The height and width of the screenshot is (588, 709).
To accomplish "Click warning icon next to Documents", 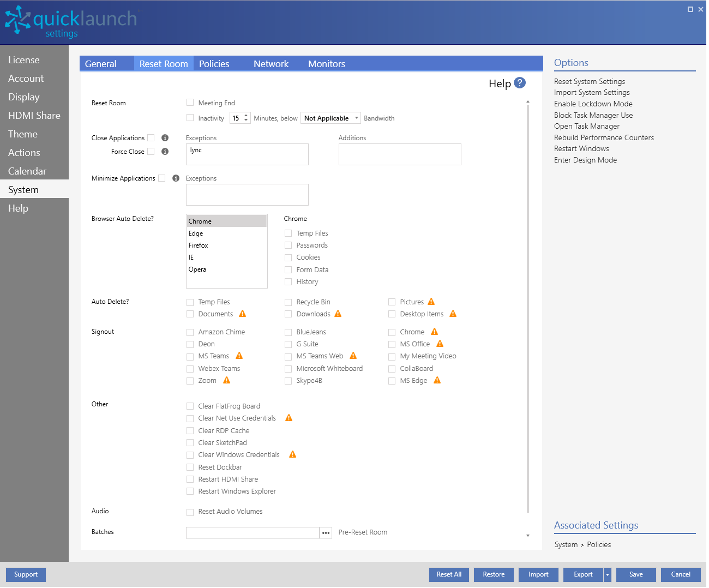I will click(x=243, y=314).
